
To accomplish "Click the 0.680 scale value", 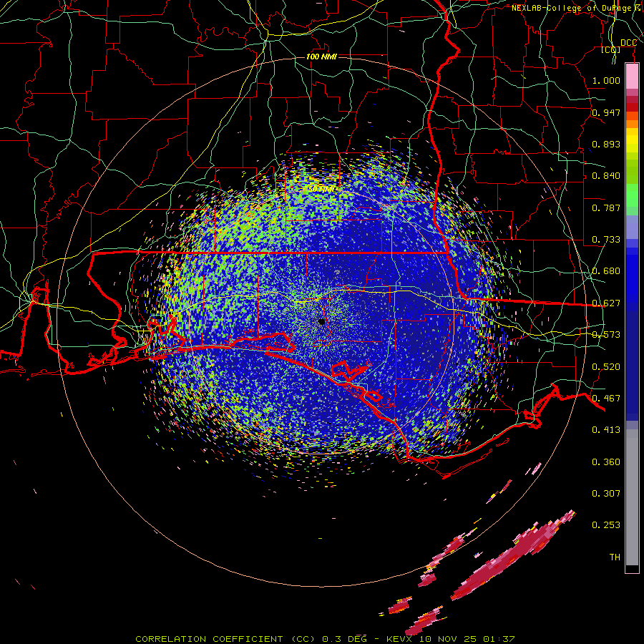I will [606, 271].
